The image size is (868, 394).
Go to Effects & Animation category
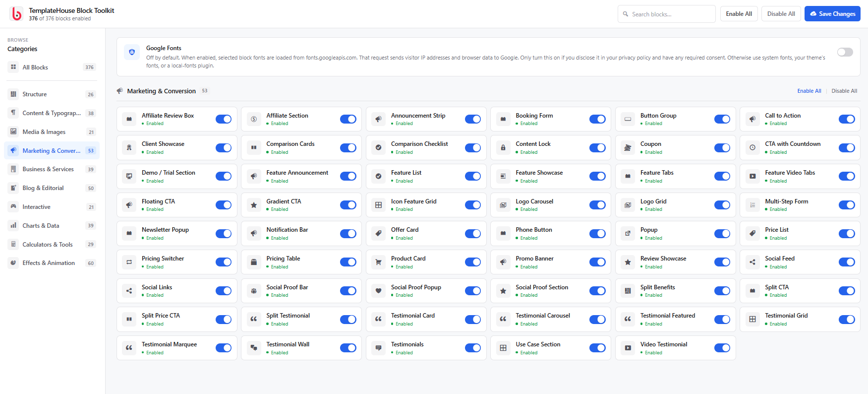(52, 263)
